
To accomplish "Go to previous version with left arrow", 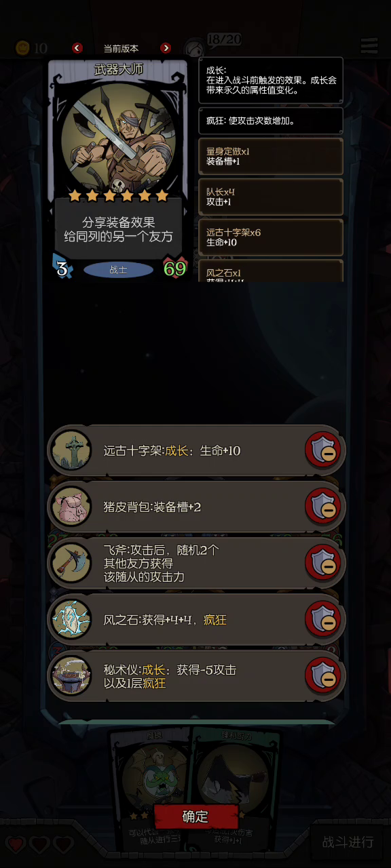I will click(x=77, y=48).
